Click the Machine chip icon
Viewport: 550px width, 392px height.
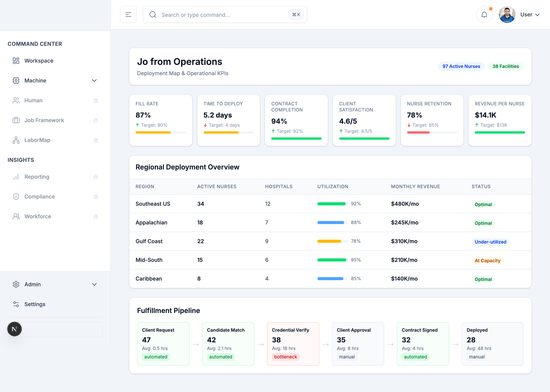click(16, 80)
